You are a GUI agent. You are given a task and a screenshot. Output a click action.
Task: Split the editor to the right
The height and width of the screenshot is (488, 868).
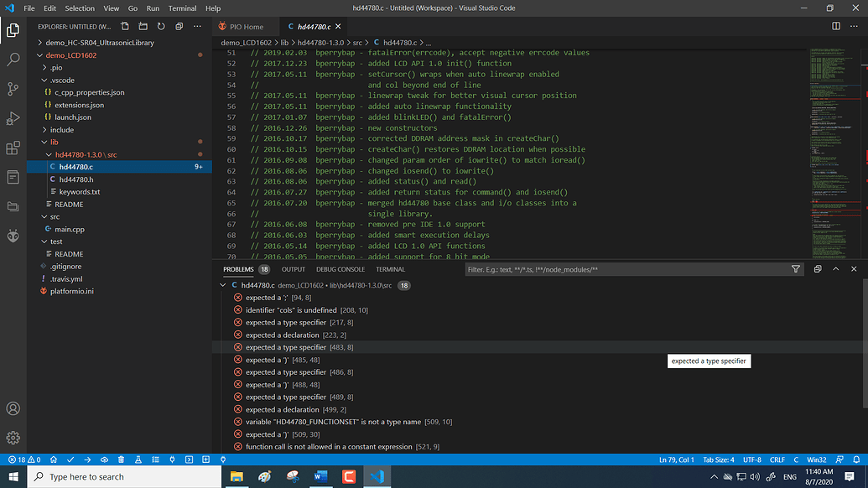[x=836, y=26]
